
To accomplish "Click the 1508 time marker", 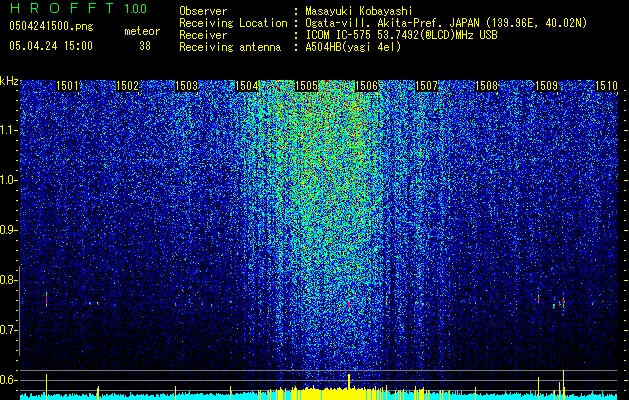I will tap(486, 86).
